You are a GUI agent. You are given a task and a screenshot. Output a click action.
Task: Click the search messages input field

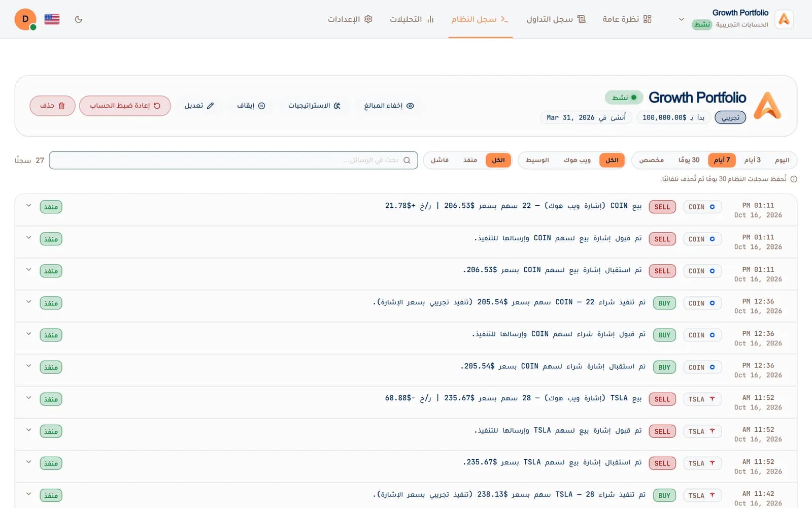coord(233,160)
